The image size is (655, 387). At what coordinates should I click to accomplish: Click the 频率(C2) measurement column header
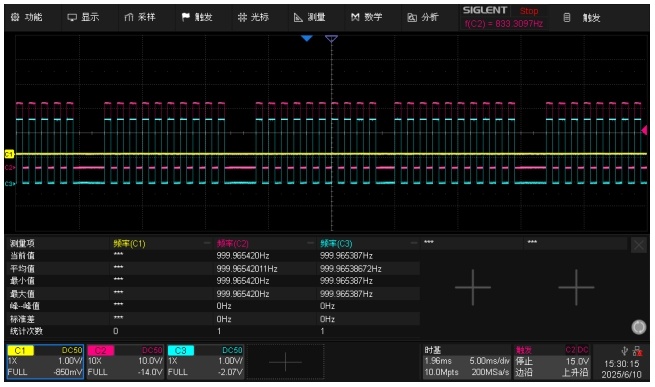[x=233, y=243]
